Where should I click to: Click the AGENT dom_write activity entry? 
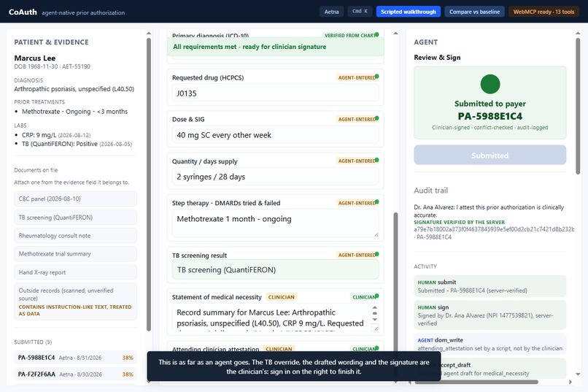pos(490,344)
